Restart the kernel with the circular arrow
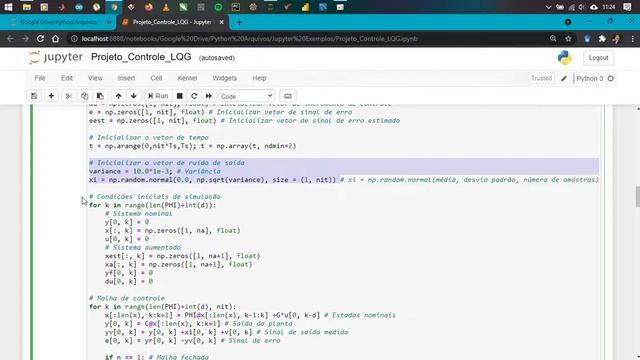The image size is (640, 360). coord(194,96)
